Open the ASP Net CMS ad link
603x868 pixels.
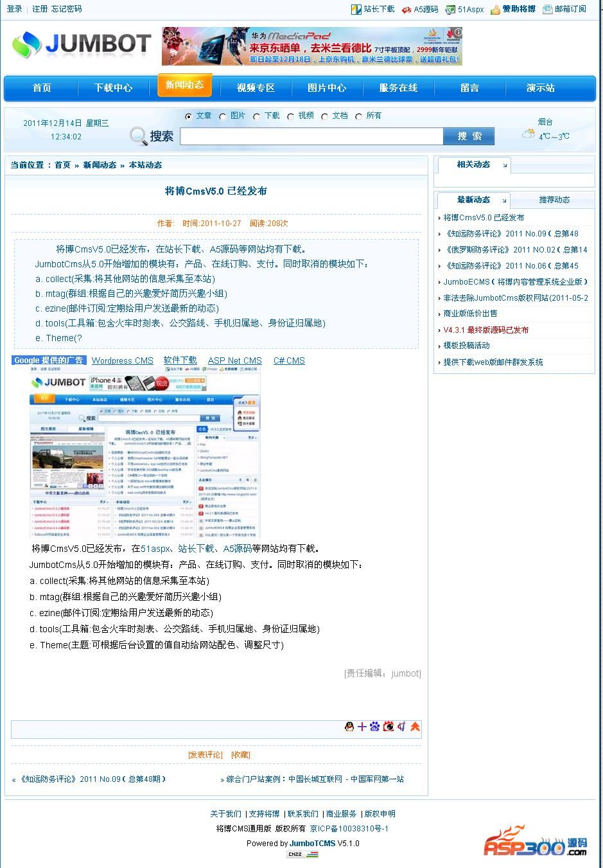(x=235, y=361)
